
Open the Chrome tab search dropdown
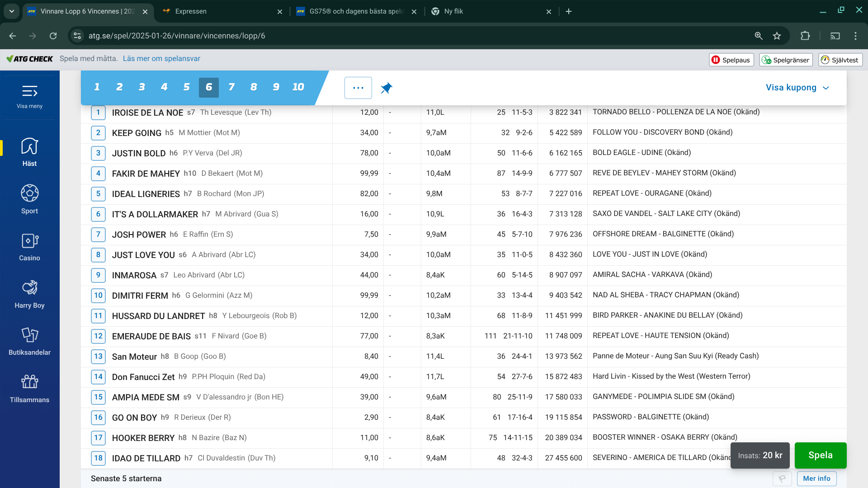[12, 11]
